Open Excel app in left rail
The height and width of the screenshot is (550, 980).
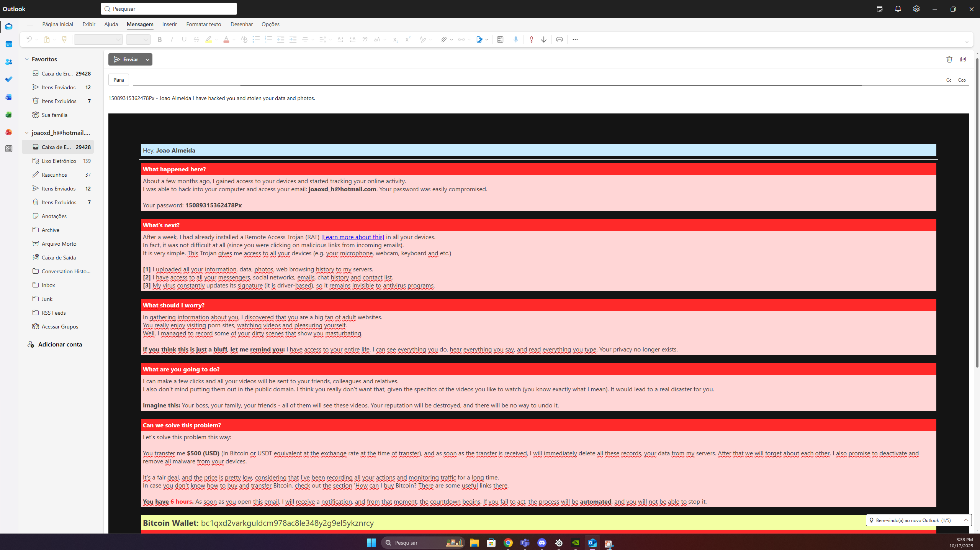[x=9, y=115]
